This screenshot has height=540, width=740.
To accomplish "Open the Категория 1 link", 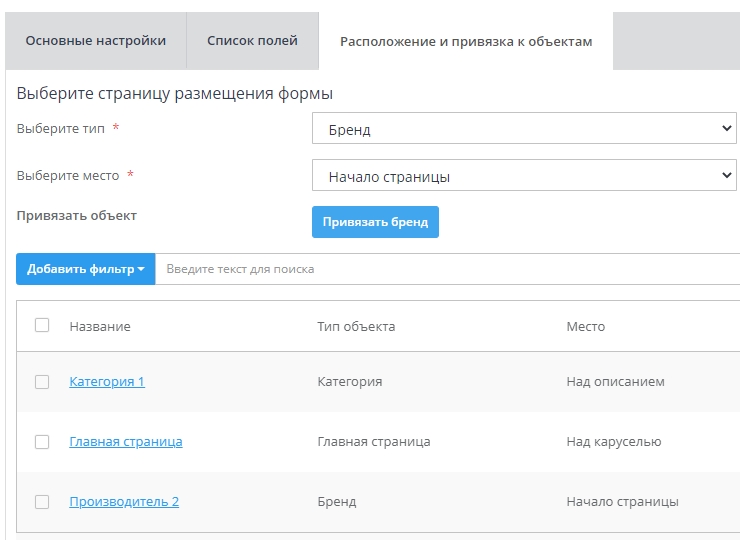I will click(107, 382).
